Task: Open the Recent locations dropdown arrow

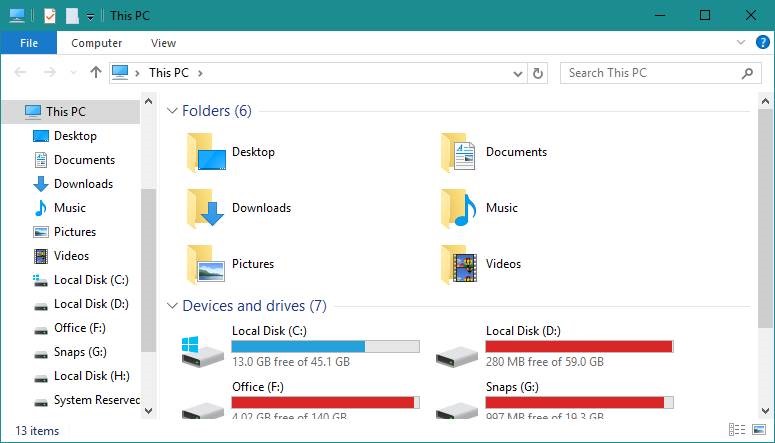Action: click(73, 73)
